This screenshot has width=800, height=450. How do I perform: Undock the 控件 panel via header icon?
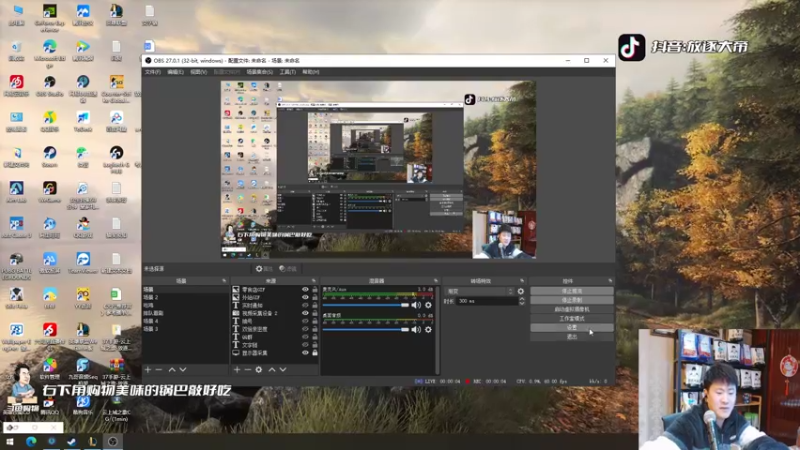(610, 281)
